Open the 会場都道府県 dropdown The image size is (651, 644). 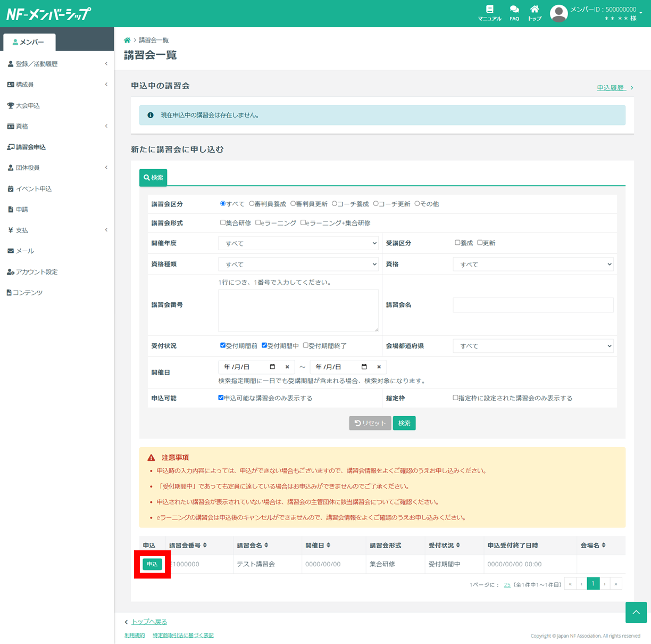[533, 346]
